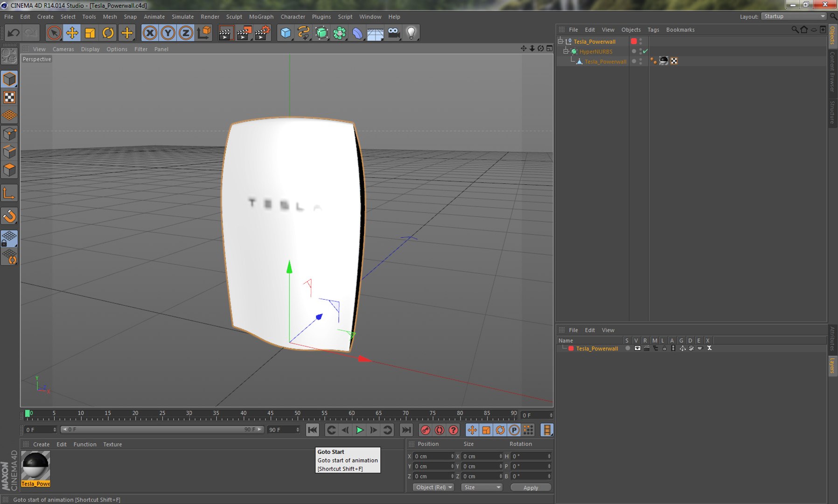Switch to Model mode

point(9,79)
